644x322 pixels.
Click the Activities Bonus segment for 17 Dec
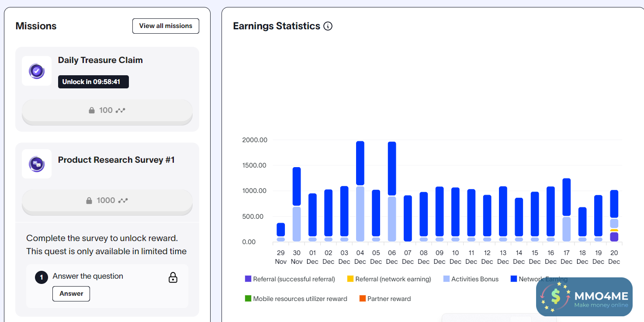(x=567, y=229)
